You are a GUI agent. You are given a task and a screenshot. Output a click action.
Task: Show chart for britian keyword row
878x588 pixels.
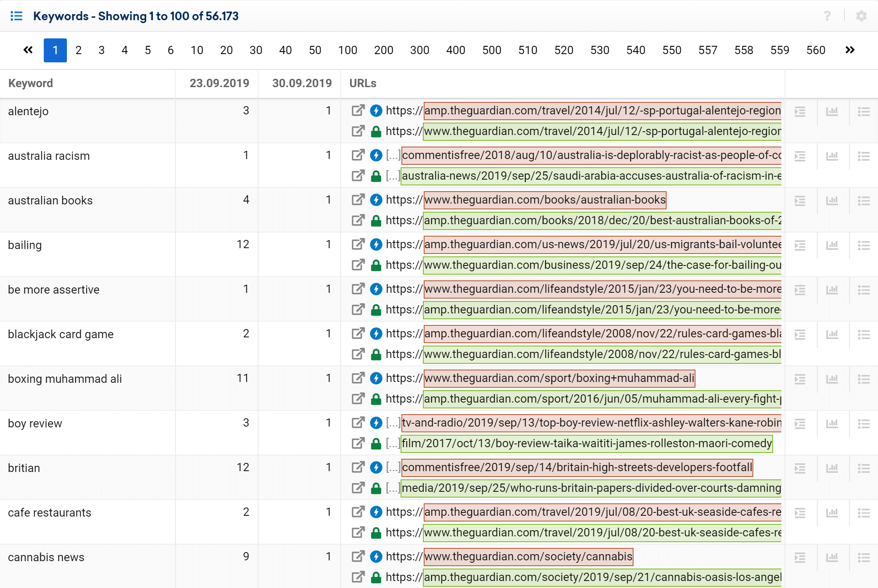(832, 468)
